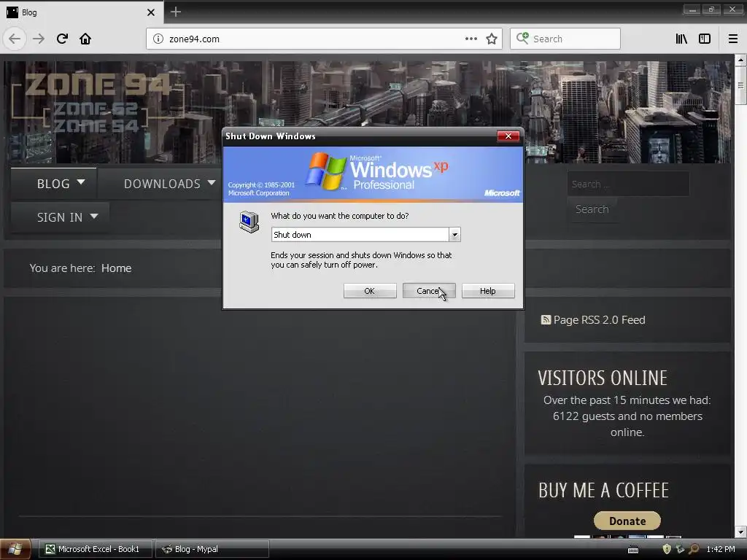The height and width of the screenshot is (560, 747).
Task: Click the on-screen keyboard tray icon
Action: click(633, 550)
